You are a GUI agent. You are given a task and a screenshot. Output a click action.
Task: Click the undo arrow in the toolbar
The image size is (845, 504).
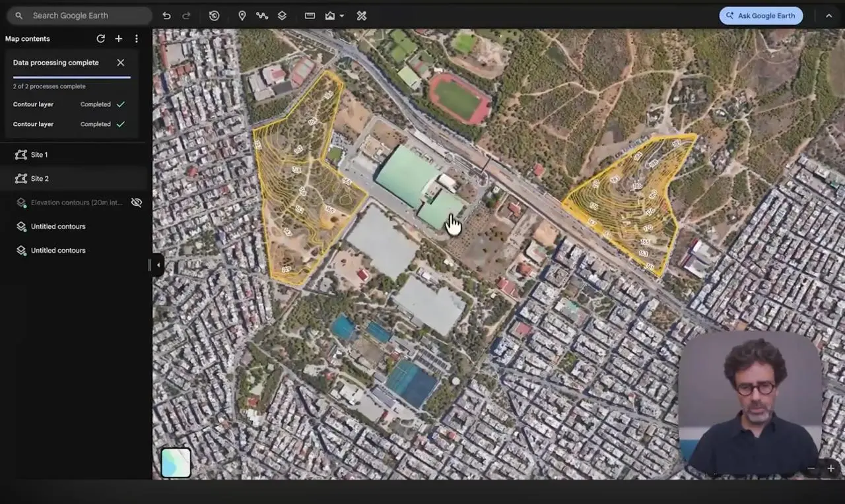click(166, 16)
